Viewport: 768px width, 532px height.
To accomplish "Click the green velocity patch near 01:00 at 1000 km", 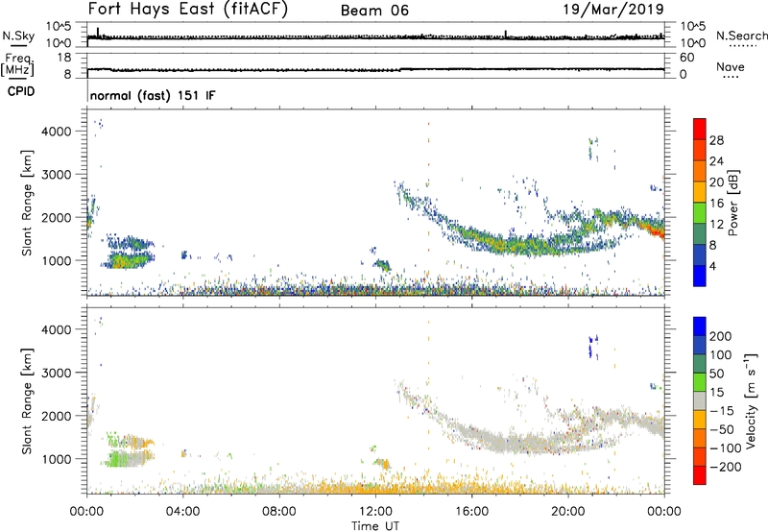I will pyautogui.click(x=116, y=460).
